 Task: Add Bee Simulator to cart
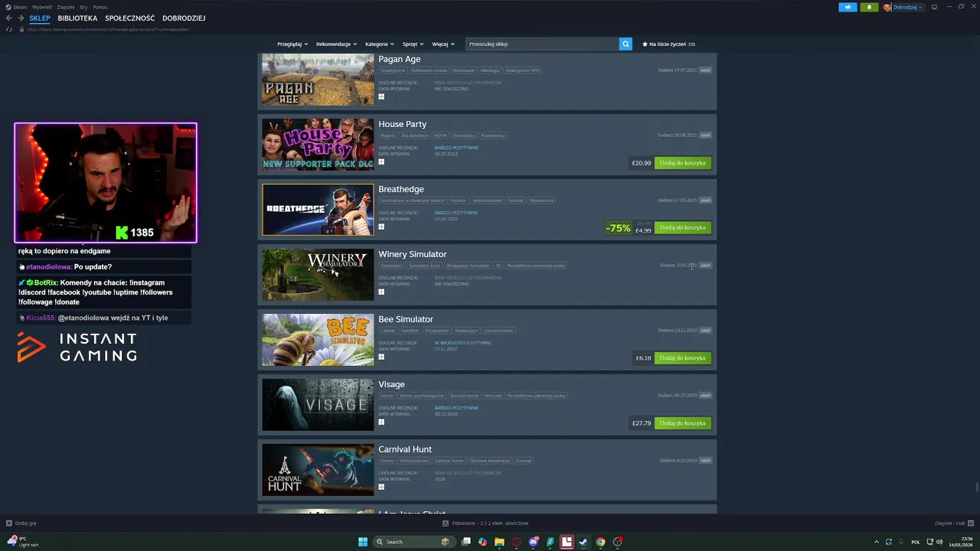coord(683,358)
